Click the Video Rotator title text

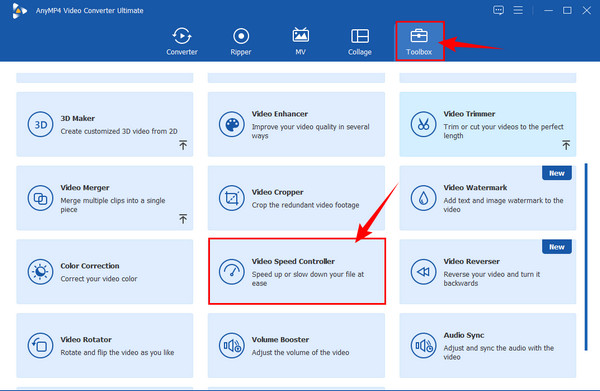click(x=86, y=340)
